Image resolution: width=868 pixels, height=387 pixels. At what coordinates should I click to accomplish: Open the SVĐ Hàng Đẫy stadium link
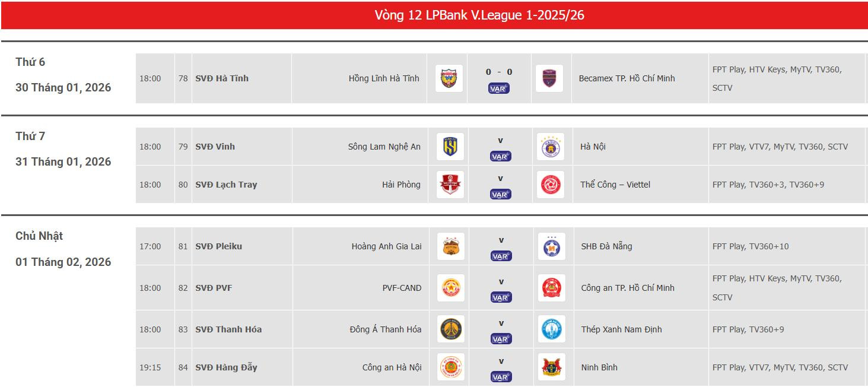coord(227,367)
